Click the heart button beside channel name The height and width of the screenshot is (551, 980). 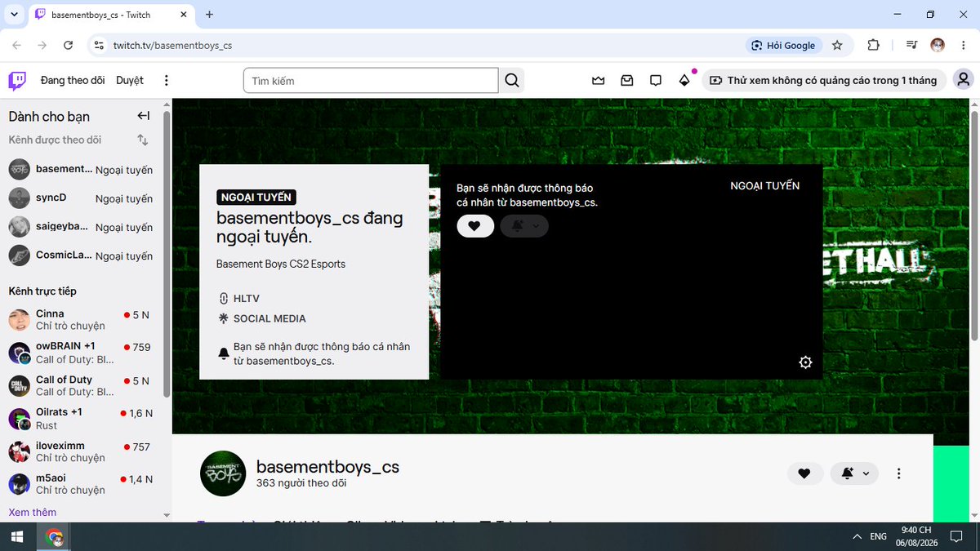coord(804,473)
